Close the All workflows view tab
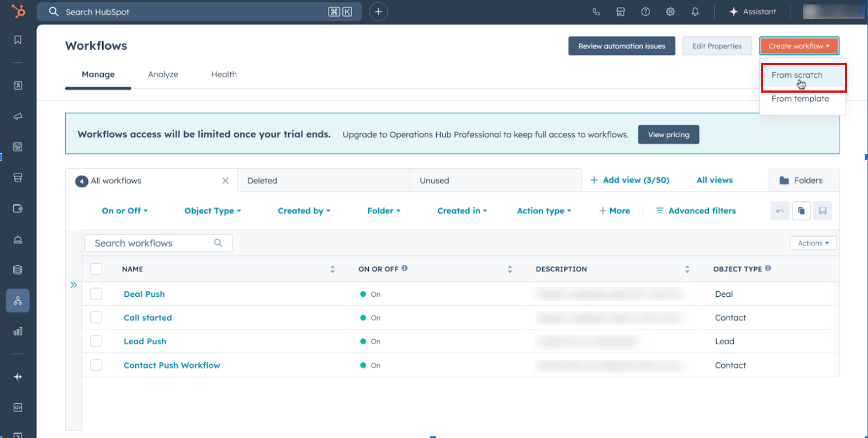 [225, 180]
